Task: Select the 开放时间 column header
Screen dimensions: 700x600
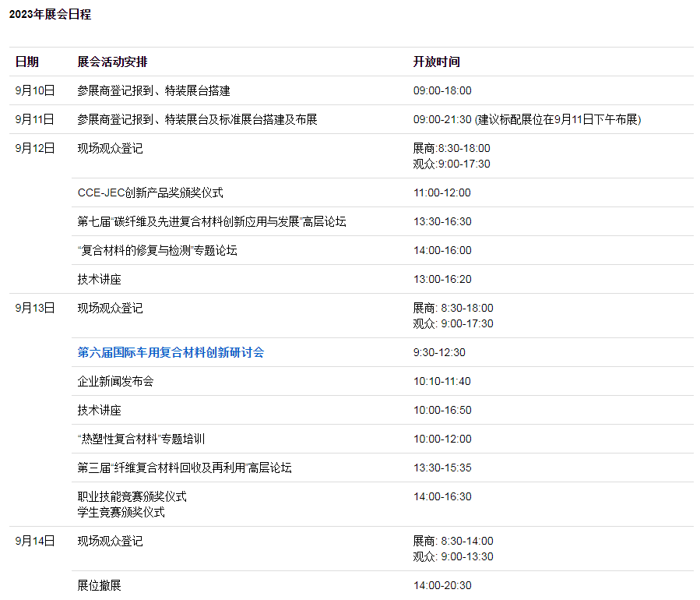Action: click(x=436, y=62)
